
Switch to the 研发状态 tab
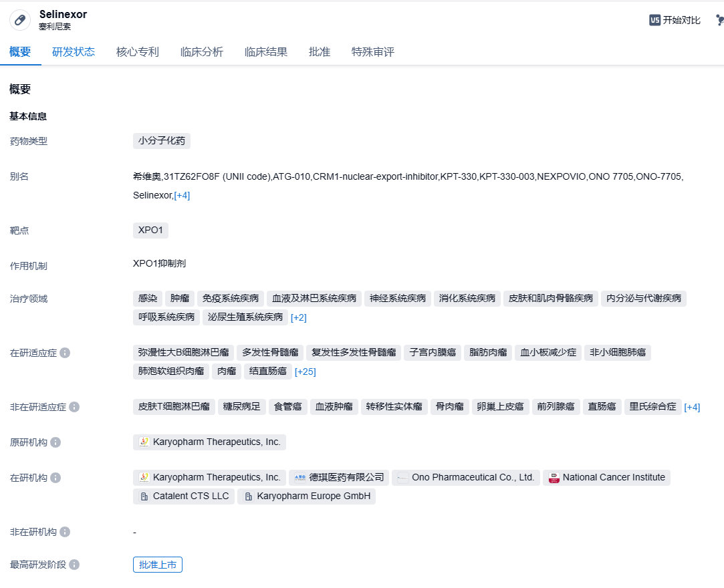[74, 52]
